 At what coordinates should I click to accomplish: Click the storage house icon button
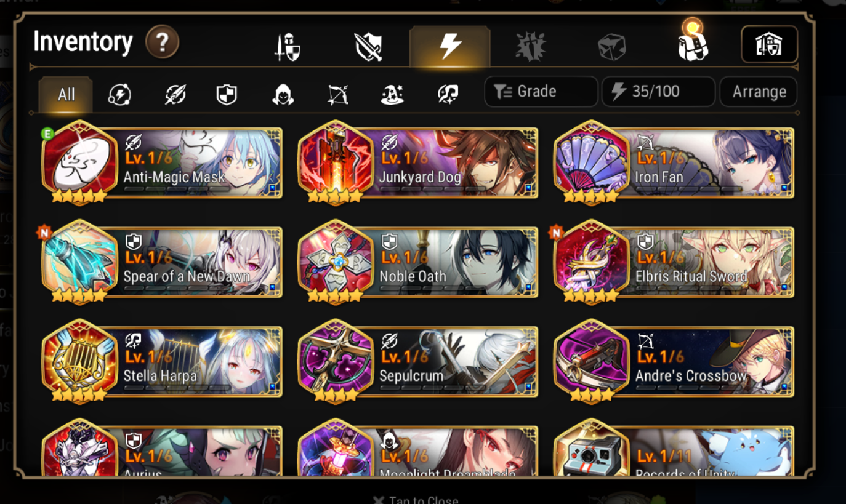click(769, 44)
